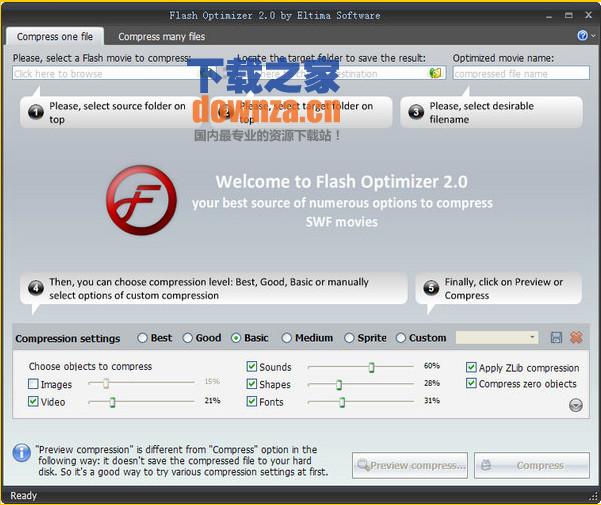Viewport: 601px width, 505px height.
Task: Delete preset with red X icon
Action: click(576, 338)
